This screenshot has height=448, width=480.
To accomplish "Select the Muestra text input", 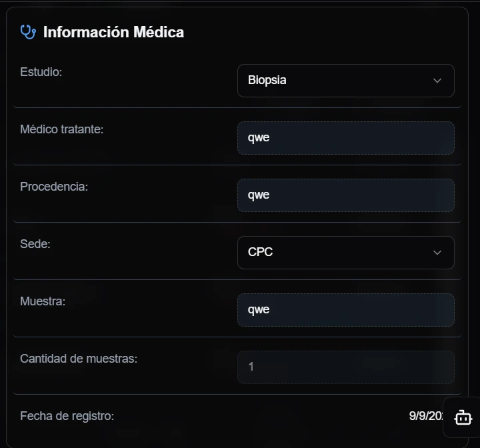I will (345, 310).
